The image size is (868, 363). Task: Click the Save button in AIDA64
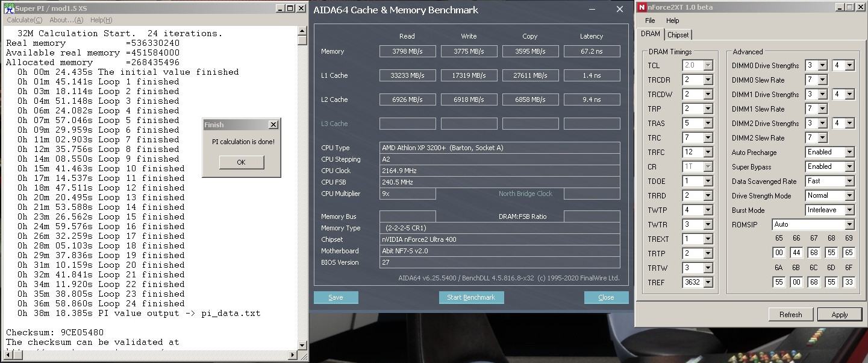point(336,297)
